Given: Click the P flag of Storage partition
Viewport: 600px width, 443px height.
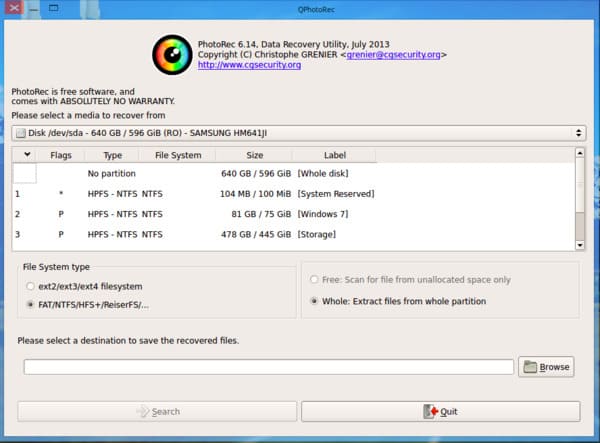Looking at the screenshot, I should tap(61, 235).
